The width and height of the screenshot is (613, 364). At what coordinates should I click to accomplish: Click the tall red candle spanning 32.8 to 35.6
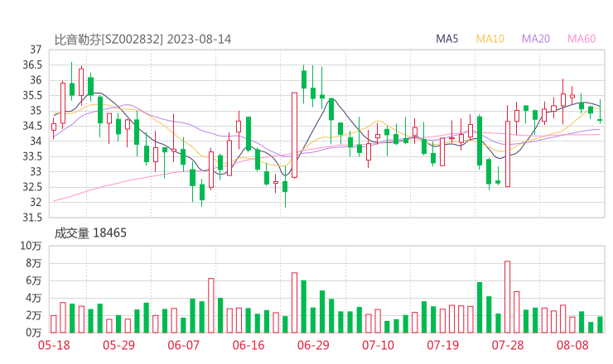point(294,135)
